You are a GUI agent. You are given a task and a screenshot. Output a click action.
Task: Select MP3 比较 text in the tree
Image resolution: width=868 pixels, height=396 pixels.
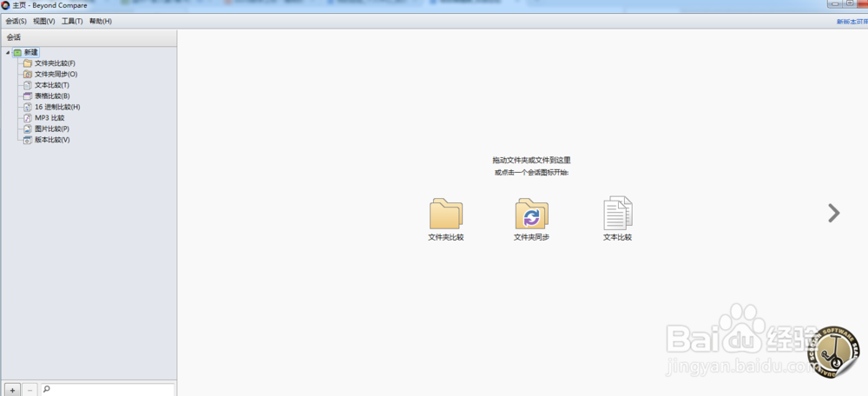coord(49,118)
